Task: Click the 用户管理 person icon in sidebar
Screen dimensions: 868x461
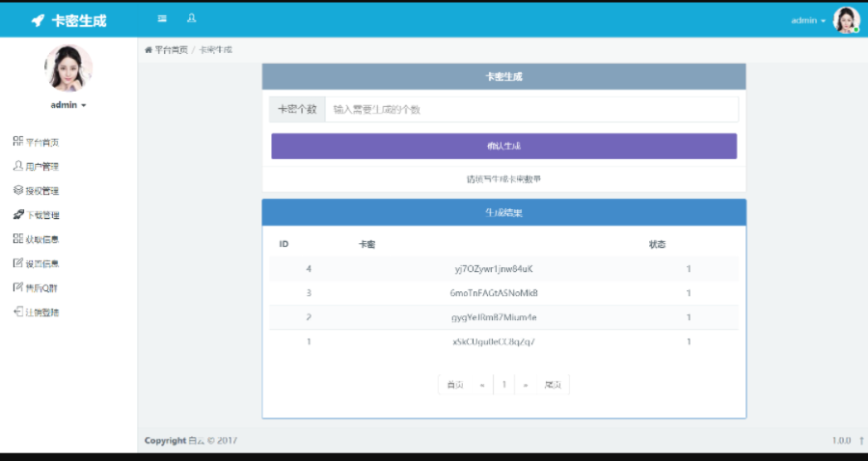Action: coord(18,166)
